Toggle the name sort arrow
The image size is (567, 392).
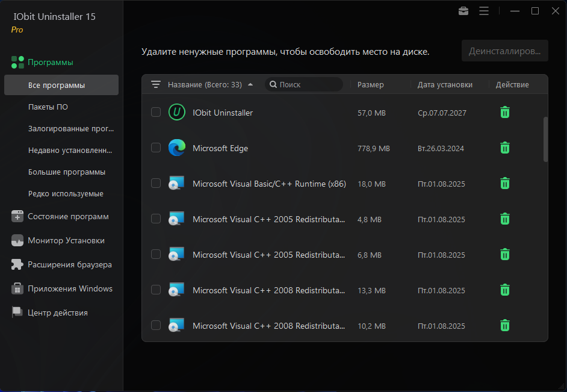(x=250, y=85)
